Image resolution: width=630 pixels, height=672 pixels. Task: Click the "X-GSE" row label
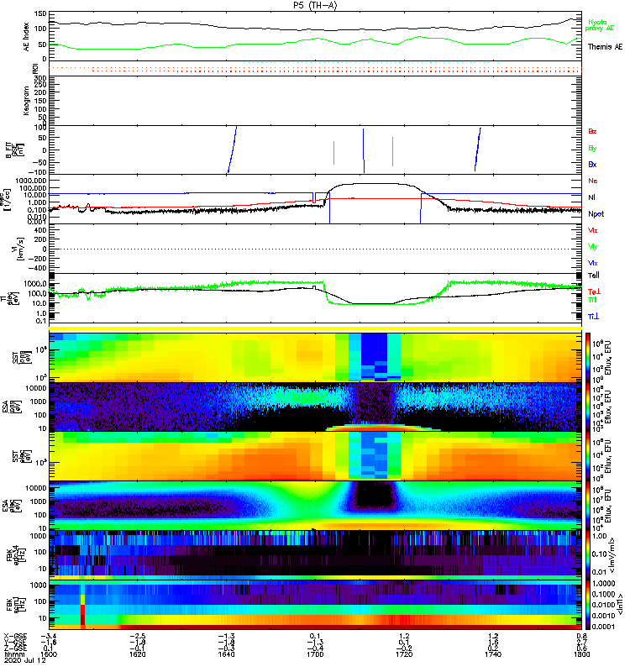(x=15, y=637)
